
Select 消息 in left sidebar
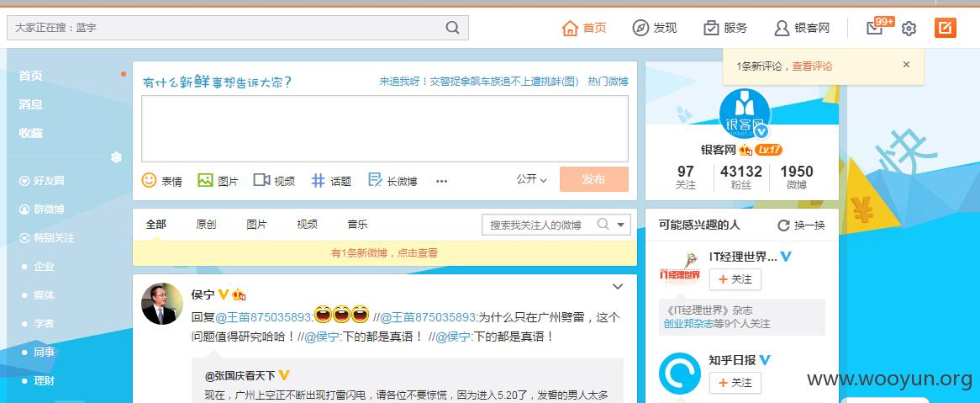pyautogui.click(x=30, y=104)
